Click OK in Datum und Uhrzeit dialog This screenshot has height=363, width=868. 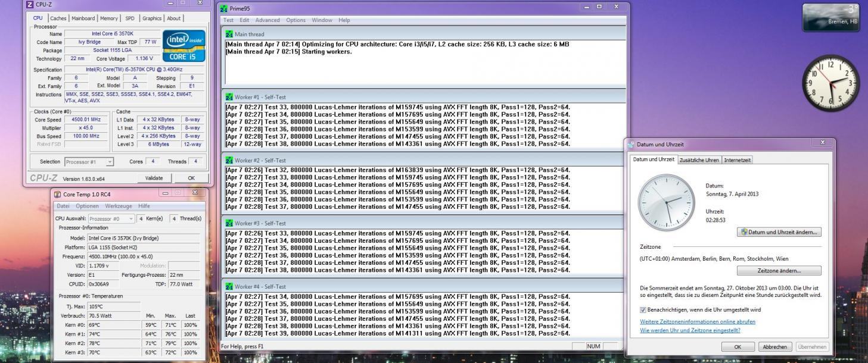pos(738,346)
